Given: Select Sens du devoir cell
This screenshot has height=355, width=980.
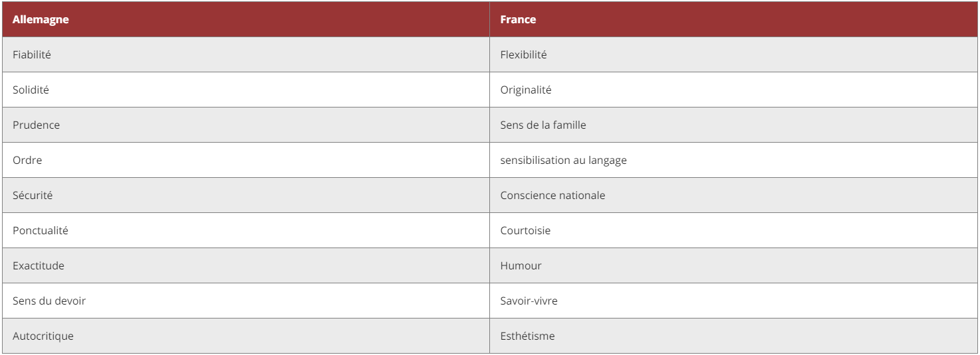Looking at the screenshot, I should (x=246, y=301).
